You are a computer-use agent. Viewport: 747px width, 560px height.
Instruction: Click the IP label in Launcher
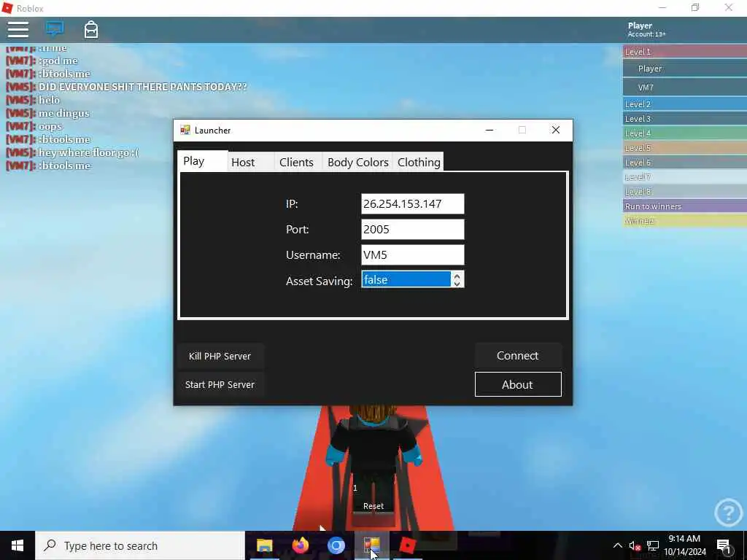[292, 204]
